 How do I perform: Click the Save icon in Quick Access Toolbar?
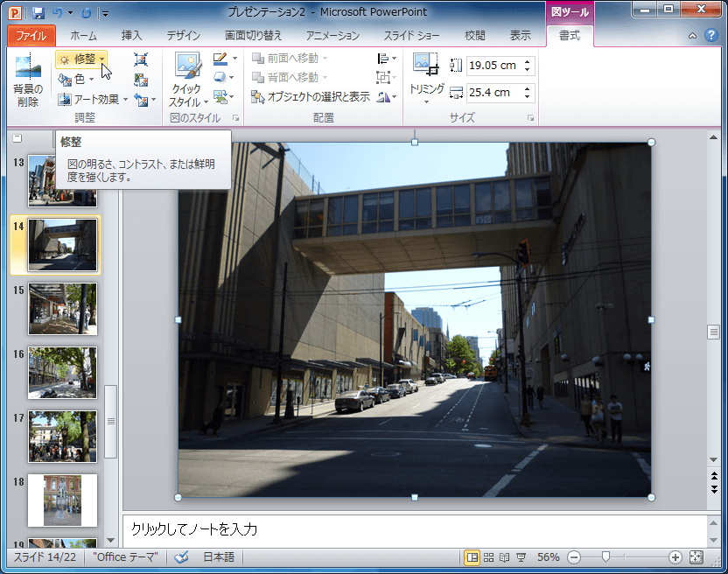[x=38, y=13]
